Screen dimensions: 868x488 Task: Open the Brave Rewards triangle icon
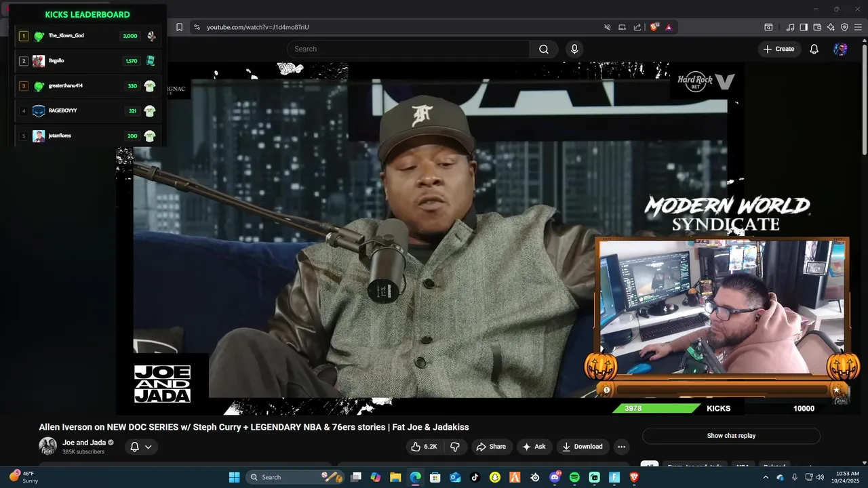click(x=669, y=27)
